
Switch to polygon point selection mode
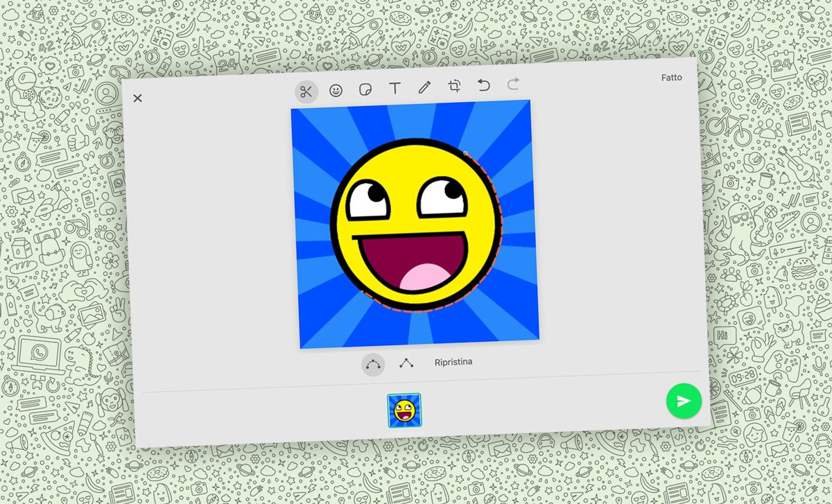[406, 363]
